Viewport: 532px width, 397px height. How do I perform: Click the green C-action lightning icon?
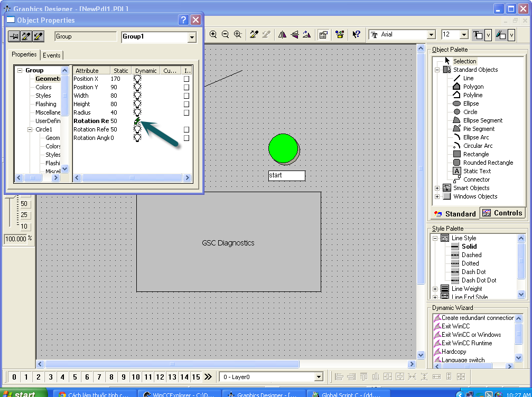(137, 121)
